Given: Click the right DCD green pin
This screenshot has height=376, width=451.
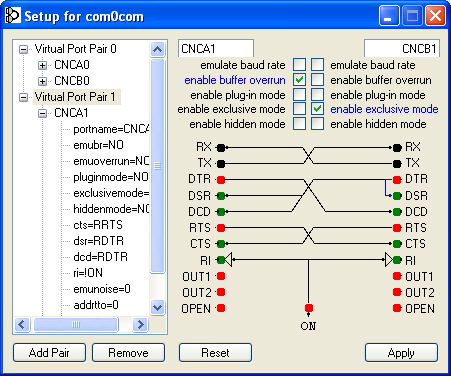Looking at the screenshot, I should [397, 211].
